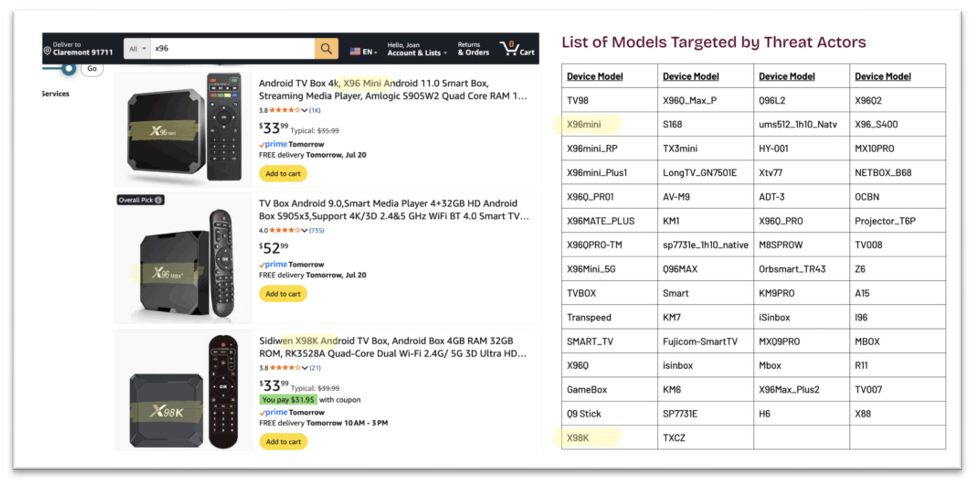This screenshot has width=980, height=486.
Task: Click the NETBOX_B68 table cell
Action: click(898, 172)
